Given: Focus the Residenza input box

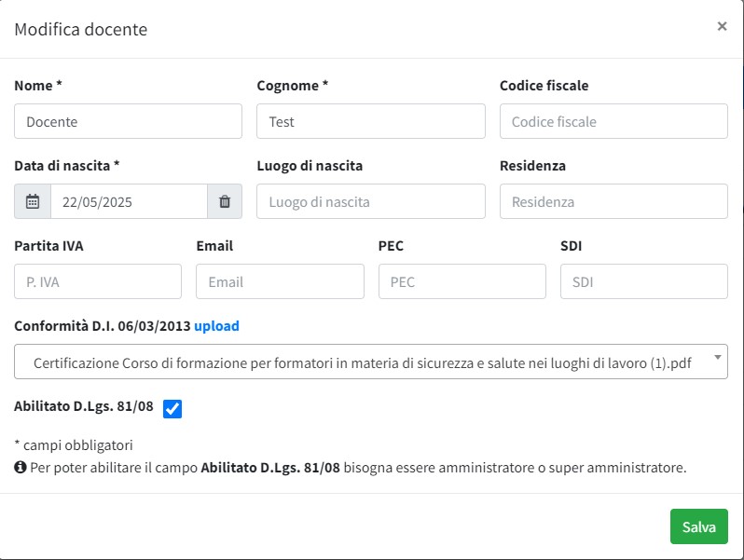Looking at the screenshot, I should tap(613, 201).
